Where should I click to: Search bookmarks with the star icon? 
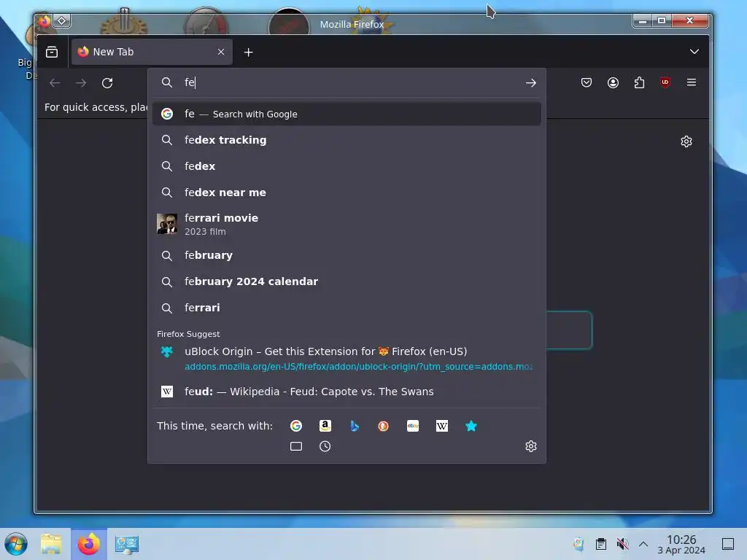(471, 426)
